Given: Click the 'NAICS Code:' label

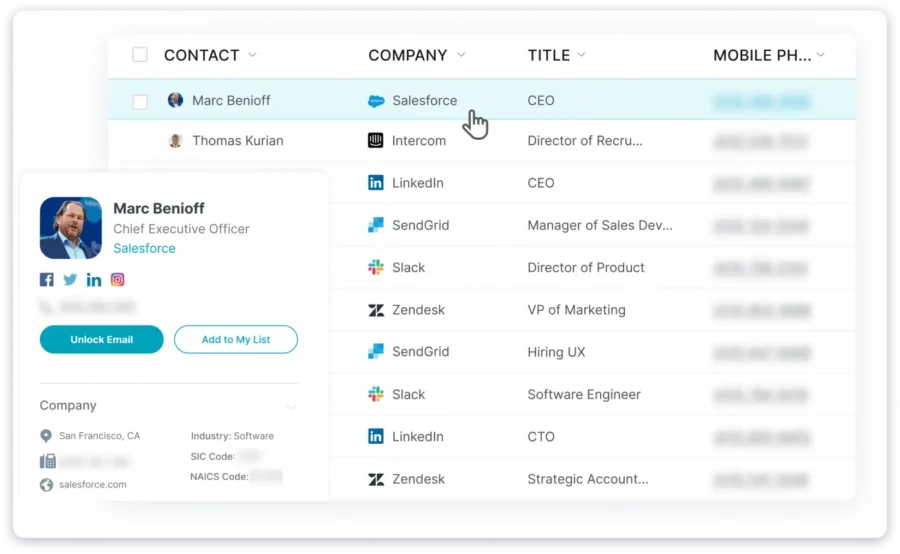Looking at the screenshot, I should pos(219,476).
